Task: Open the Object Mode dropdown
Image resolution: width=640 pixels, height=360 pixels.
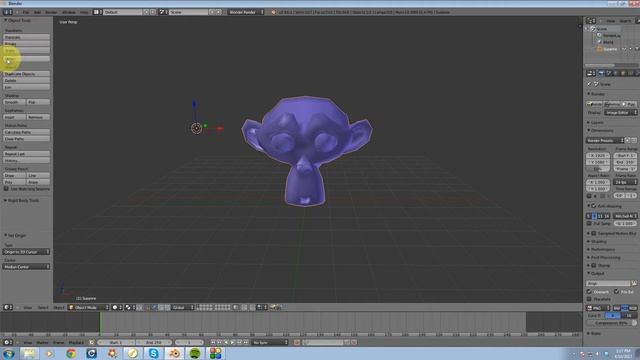Action: pyautogui.click(x=89, y=307)
